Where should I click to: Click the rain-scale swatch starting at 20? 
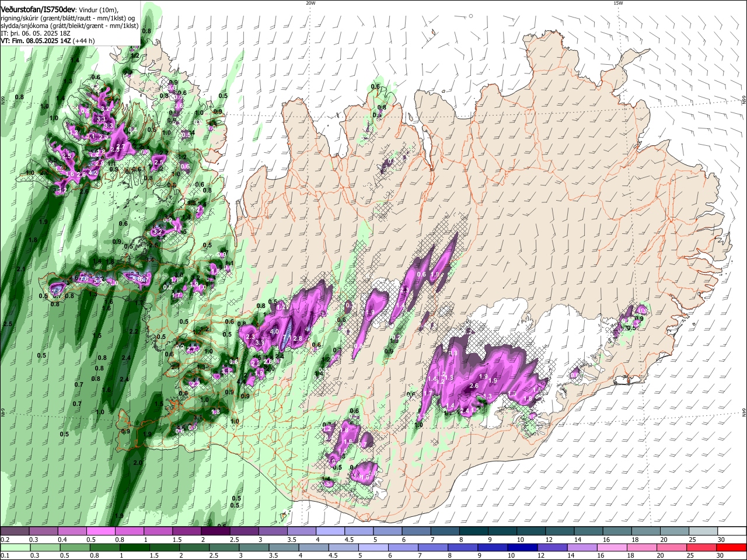673,547
